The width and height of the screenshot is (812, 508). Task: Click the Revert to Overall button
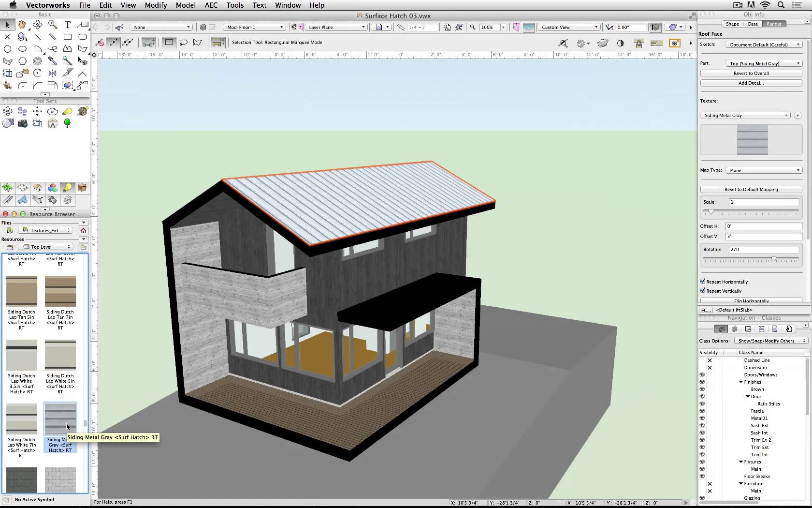pyautogui.click(x=751, y=73)
